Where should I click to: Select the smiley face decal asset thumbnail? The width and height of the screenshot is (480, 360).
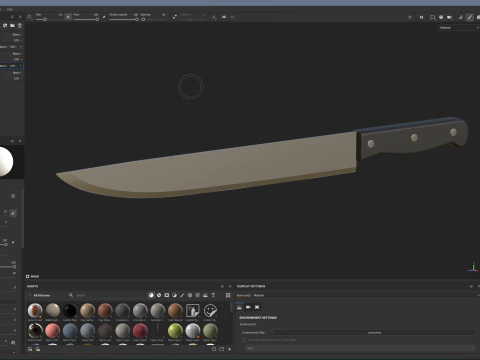pyautogui.click(x=210, y=310)
